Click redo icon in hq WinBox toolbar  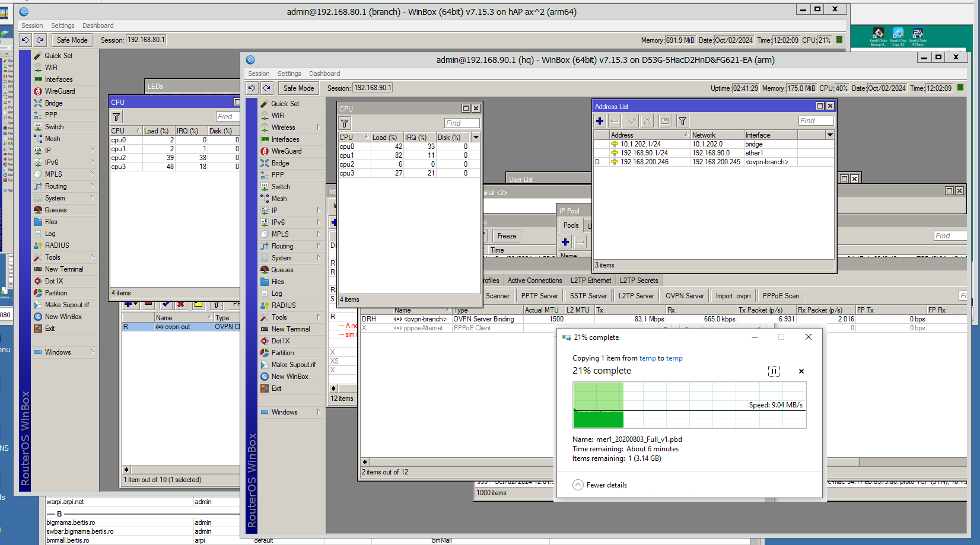[267, 88]
